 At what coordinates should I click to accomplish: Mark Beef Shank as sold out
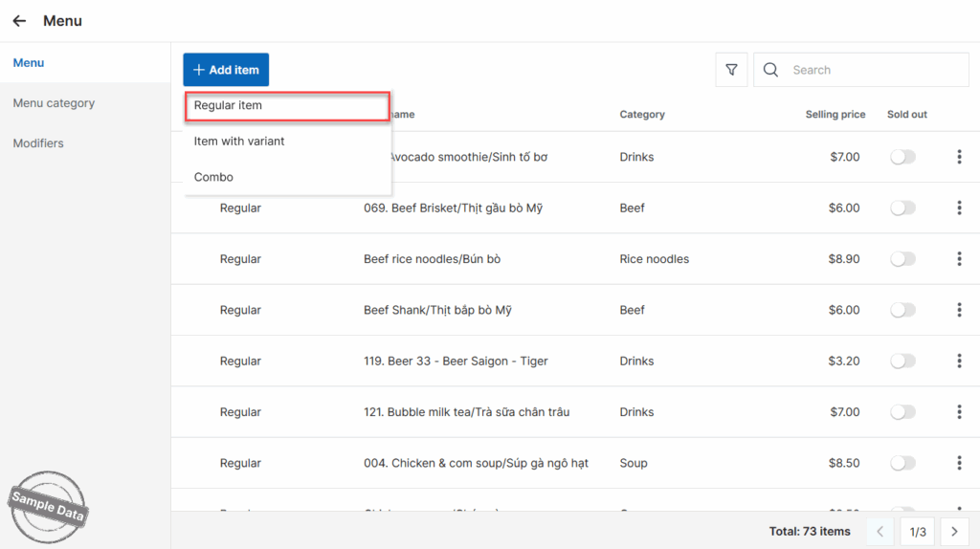[x=902, y=310]
